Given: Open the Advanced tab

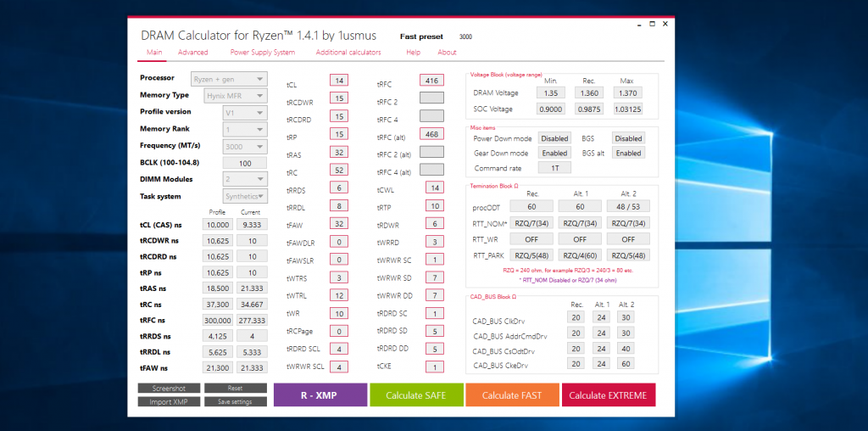Looking at the screenshot, I should pos(192,52).
